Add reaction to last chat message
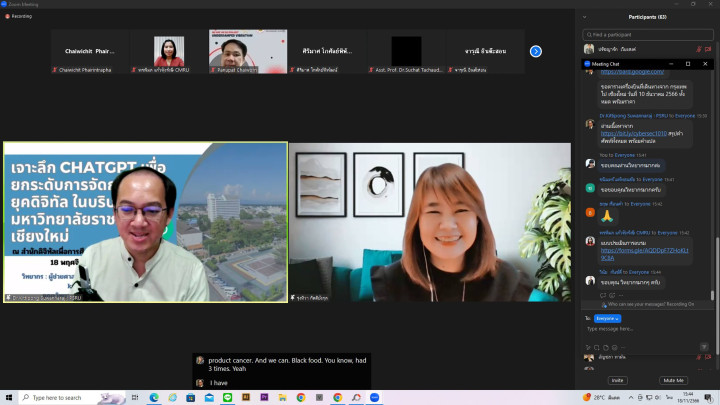 pos(612,295)
